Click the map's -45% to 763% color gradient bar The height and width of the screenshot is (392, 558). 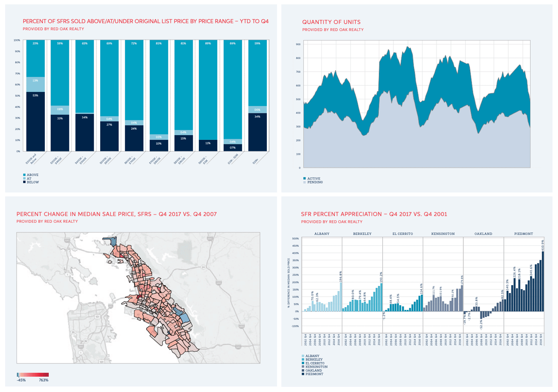(33, 374)
